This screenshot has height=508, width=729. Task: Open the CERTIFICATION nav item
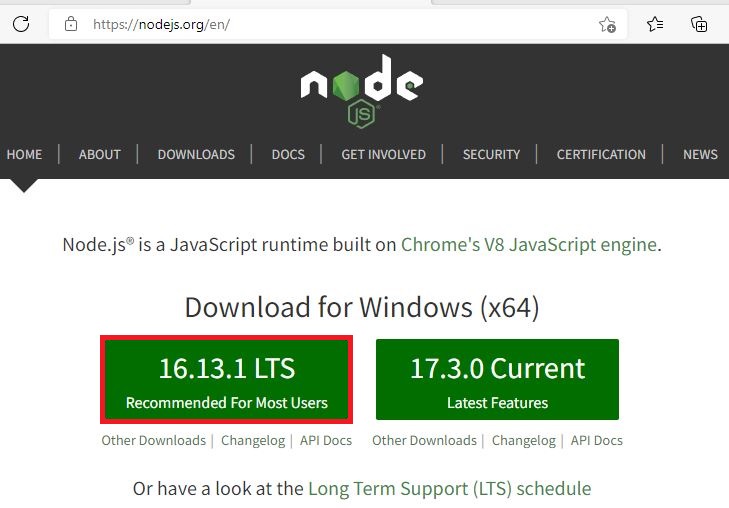pos(601,154)
